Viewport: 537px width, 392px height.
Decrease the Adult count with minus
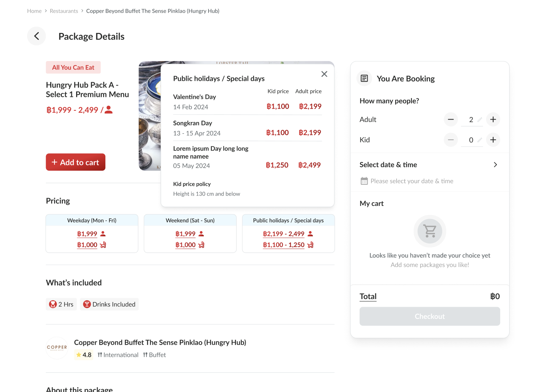[x=451, y=120]
